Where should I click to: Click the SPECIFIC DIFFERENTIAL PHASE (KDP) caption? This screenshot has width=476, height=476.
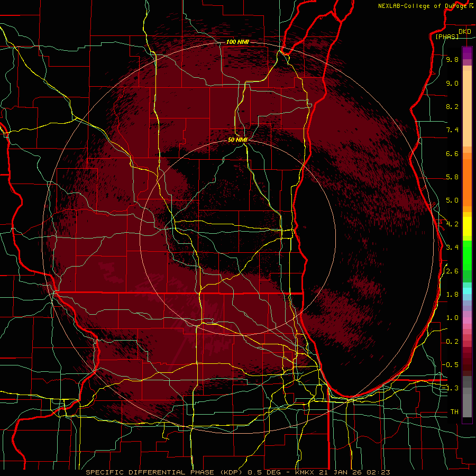pyautogui.click(x=164, y=472)
